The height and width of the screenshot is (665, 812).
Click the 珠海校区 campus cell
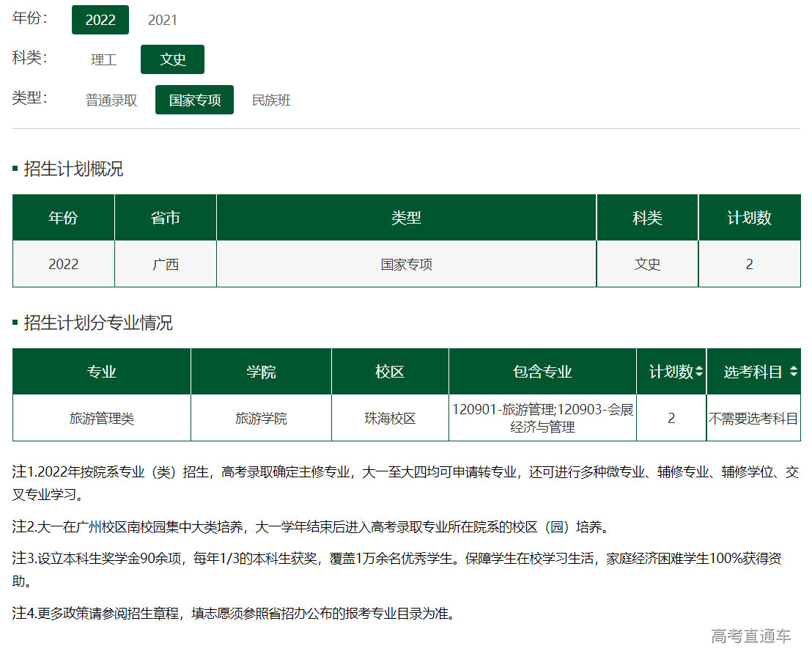click(390, 419)
